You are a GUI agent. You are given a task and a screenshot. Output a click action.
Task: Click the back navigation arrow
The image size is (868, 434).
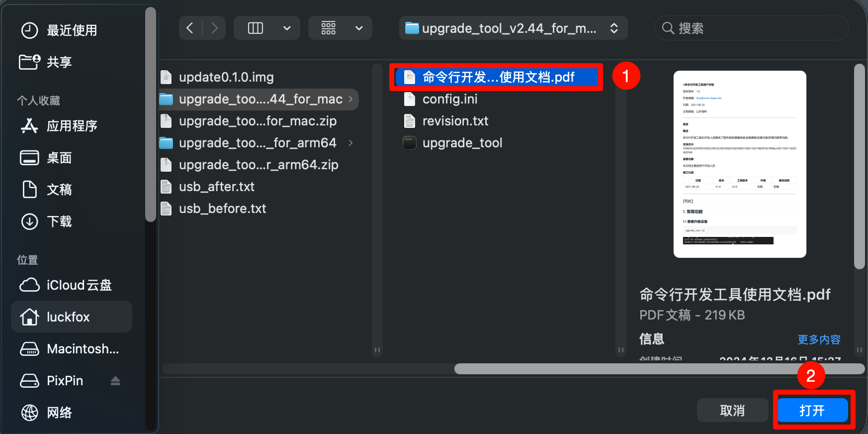pyautogui.click(x=190, y=28)
